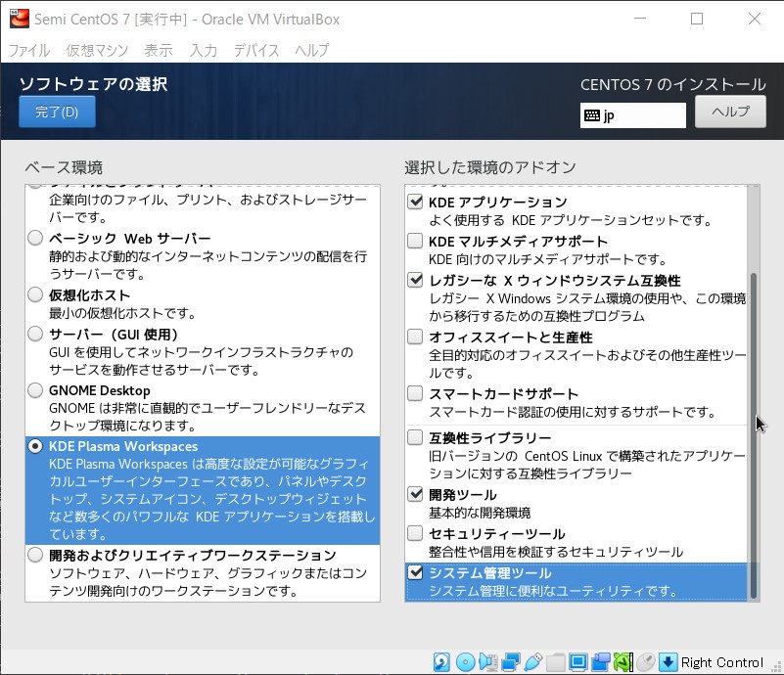Image resolution: width=784 pixels, height=675 pixels.
Task: Open the ファイル menu
Action: click(x=29, y=50)
